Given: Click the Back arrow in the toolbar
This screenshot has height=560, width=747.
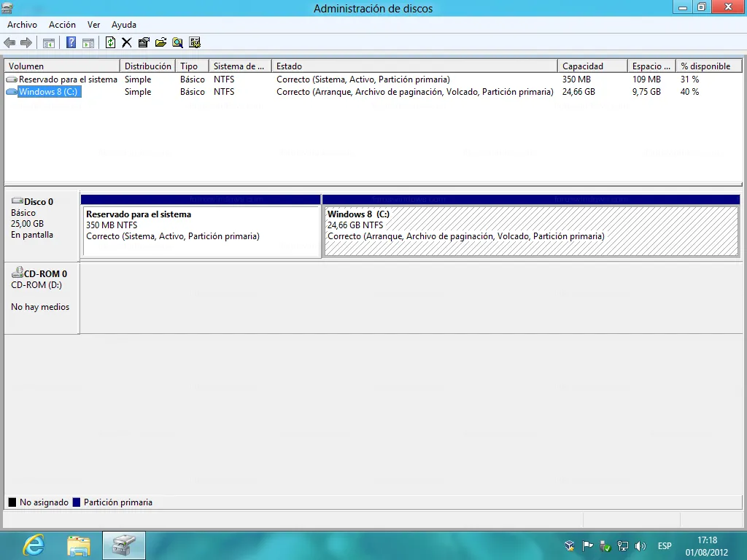Looking at the screenshot, I should coord(9,43).
